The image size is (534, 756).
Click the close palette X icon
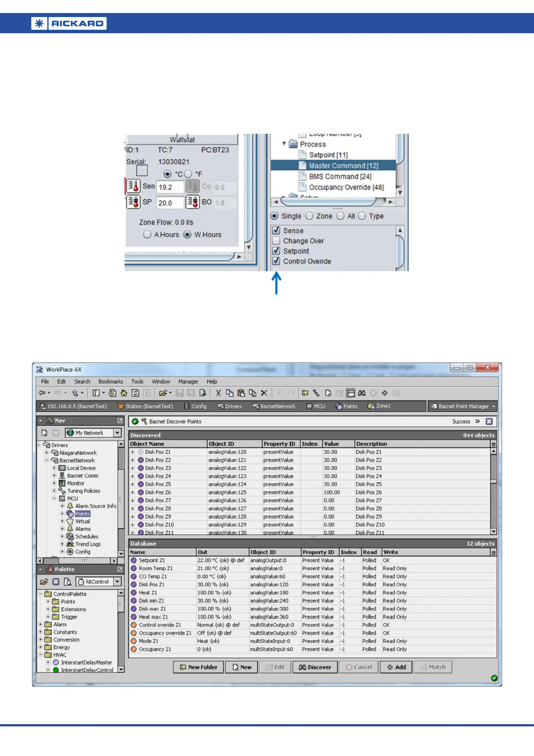click(56, 582)
